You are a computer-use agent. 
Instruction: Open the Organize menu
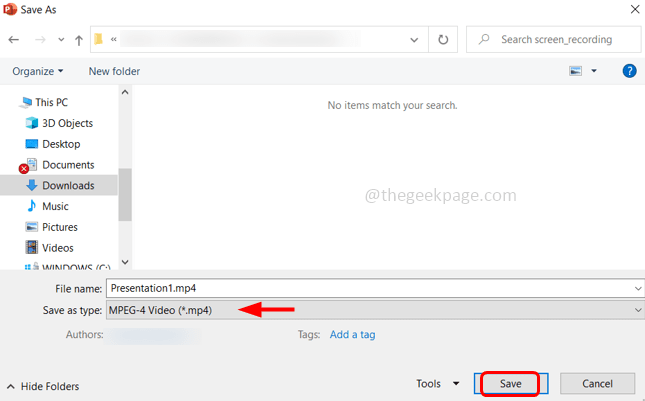(37, 71)
